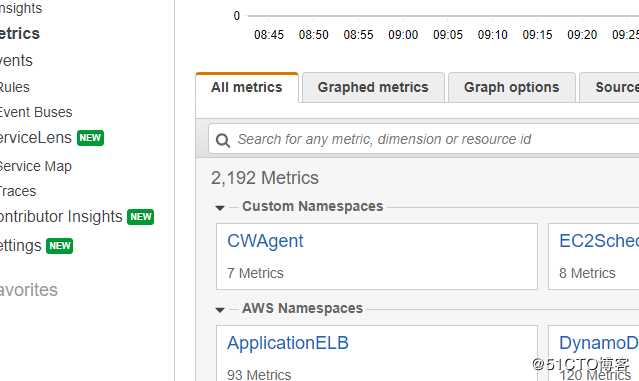
Task: Switch to the Source tab
Action: point(610,87)
